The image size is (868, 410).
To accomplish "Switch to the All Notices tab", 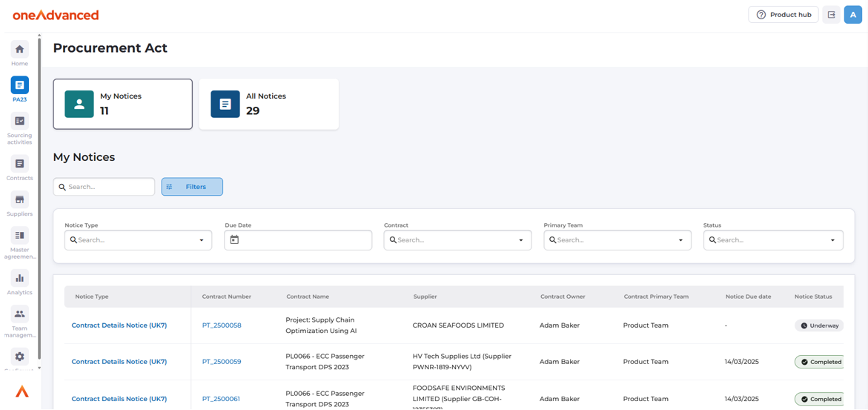I will (268, 105).
